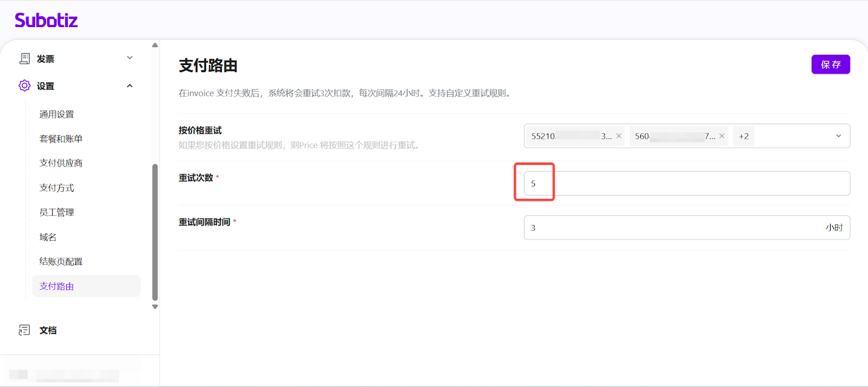Click the sidebar vertical scrollbar

point(155,232)
